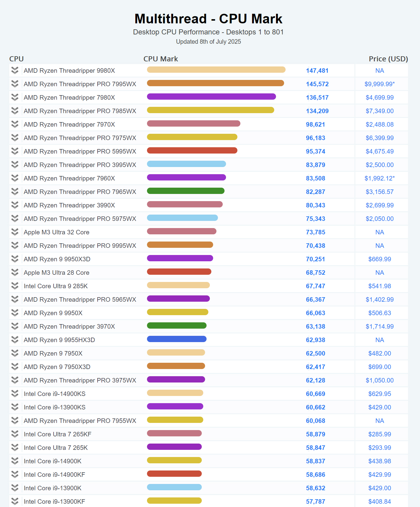Click the $9,999.99 price for Threadripper 7995WX
420x507 pixels.
coord(379,84)
